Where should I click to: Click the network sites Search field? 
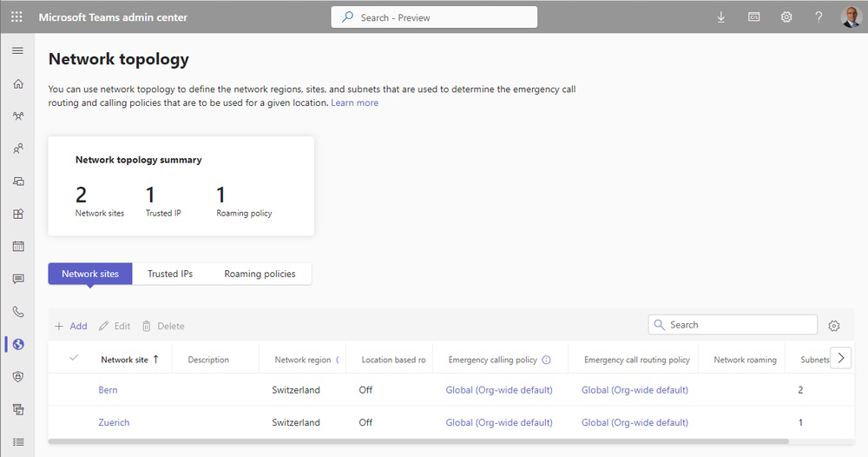click(x=733, y=325)
